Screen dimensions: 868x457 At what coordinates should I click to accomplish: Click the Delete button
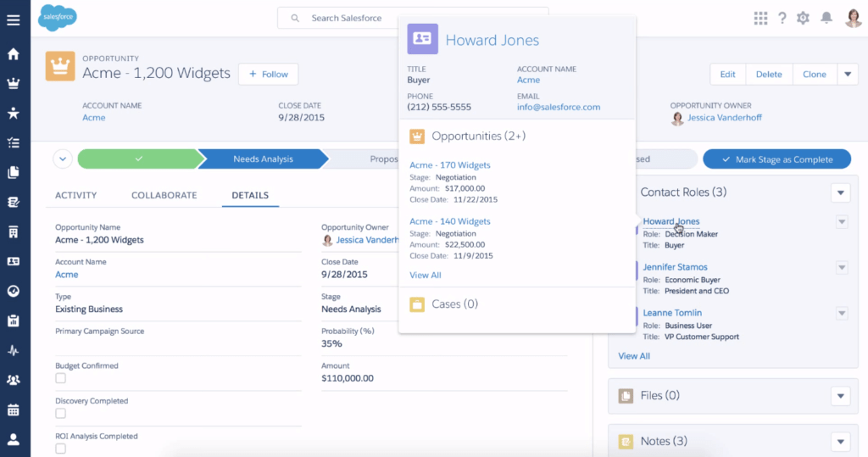[769, 75]
